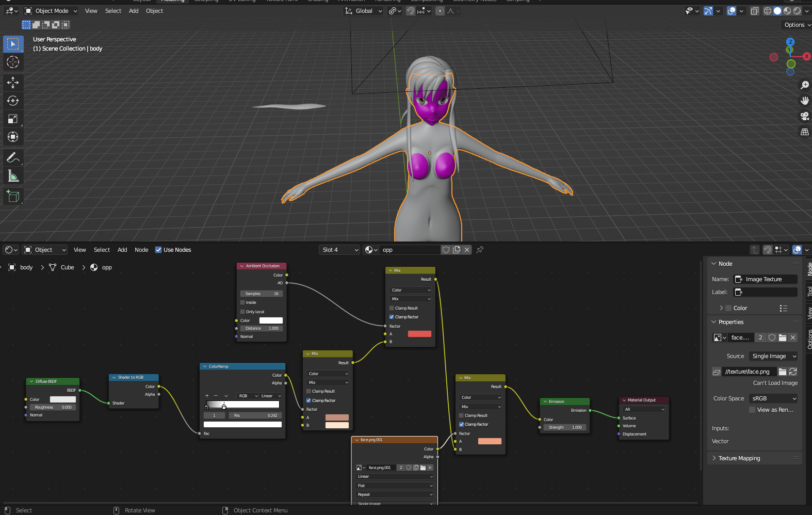Open the Slot 4 material slot dropdown
Viewport: 812px width, 515px height.
pyautogui.click(x=339, y=250)
